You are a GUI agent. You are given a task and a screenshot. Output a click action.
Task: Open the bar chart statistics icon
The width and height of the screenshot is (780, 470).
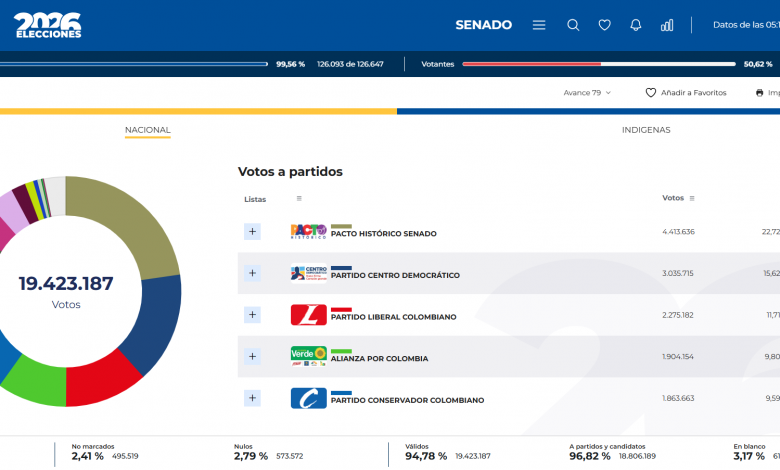pyautogui.click(x=667, y=25)
